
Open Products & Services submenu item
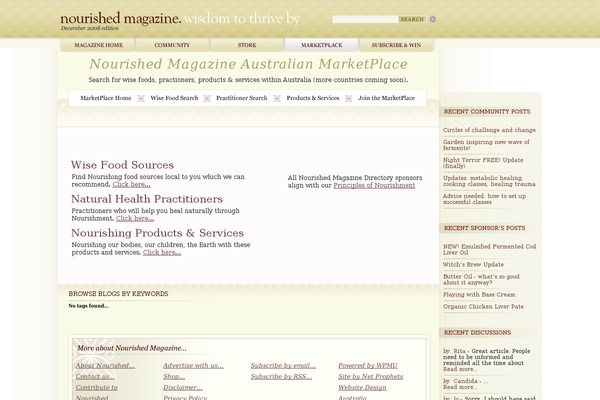[313, 98]
